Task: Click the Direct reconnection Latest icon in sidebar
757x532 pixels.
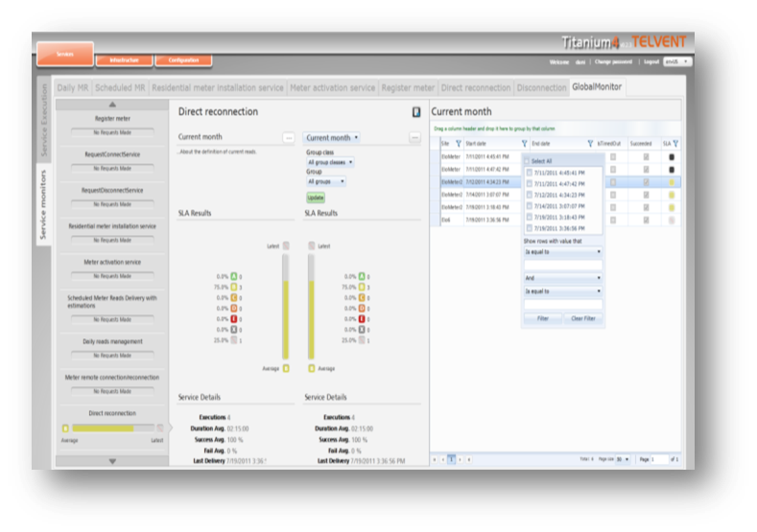Action: click(160, 428)
